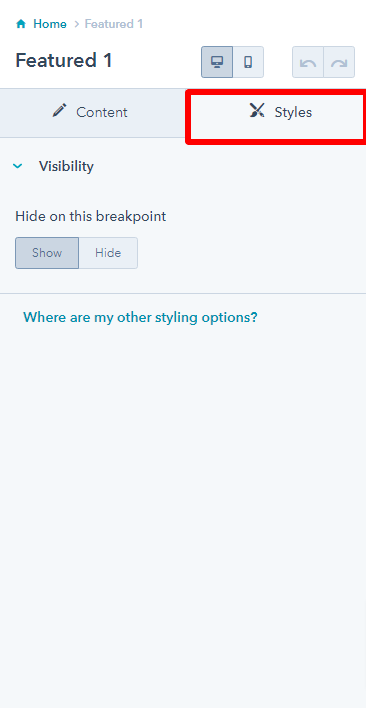This screenshot has height=708, width=366.
Task: Collapse the Visibility section chevron
Action: pos(18,166)
